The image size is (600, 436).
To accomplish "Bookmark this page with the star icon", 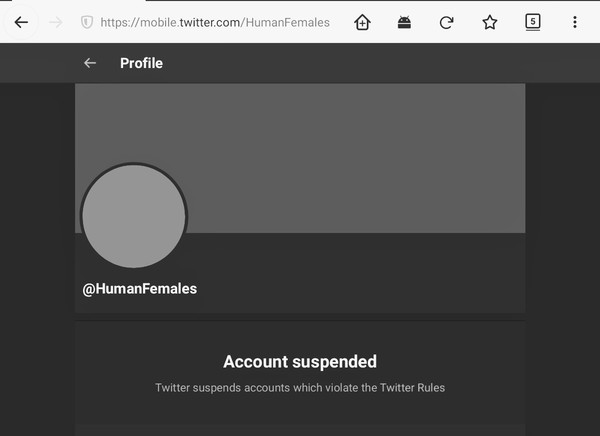I will tap(490, 22).
